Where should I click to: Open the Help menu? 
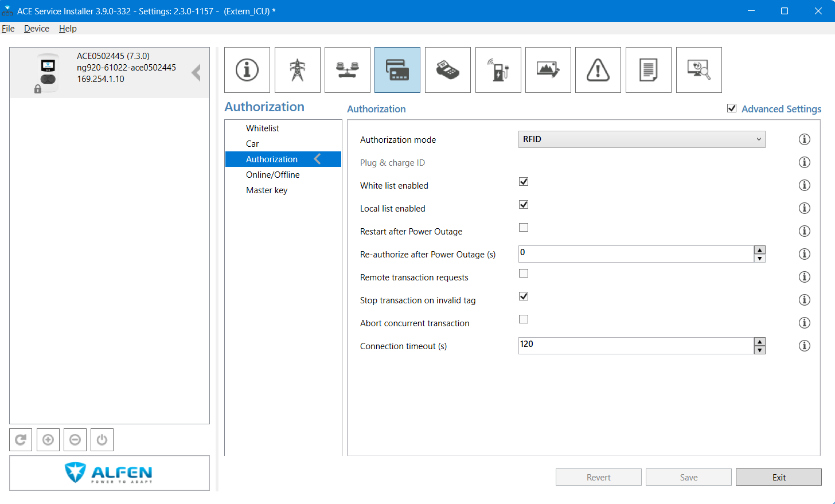point(68,29)
